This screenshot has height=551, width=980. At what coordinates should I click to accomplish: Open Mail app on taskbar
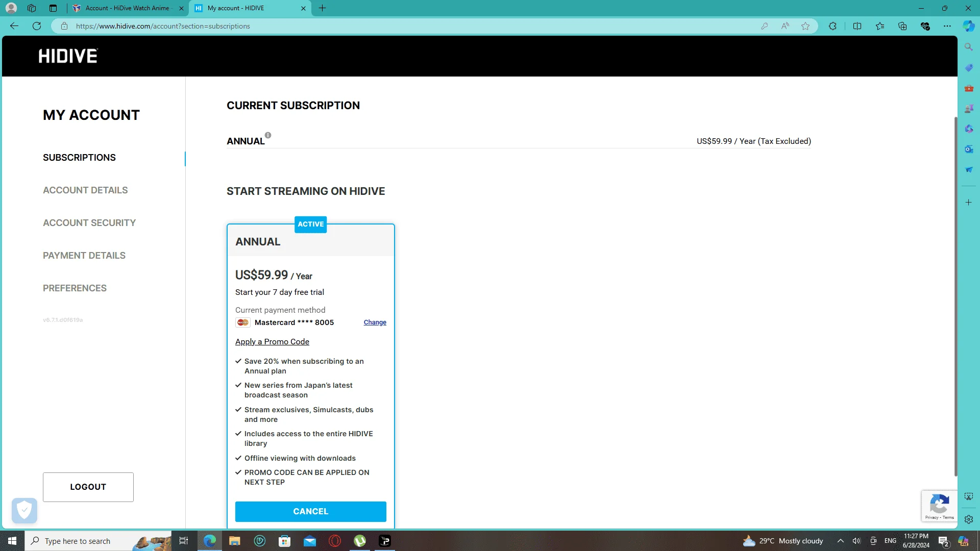click(310, 541)
